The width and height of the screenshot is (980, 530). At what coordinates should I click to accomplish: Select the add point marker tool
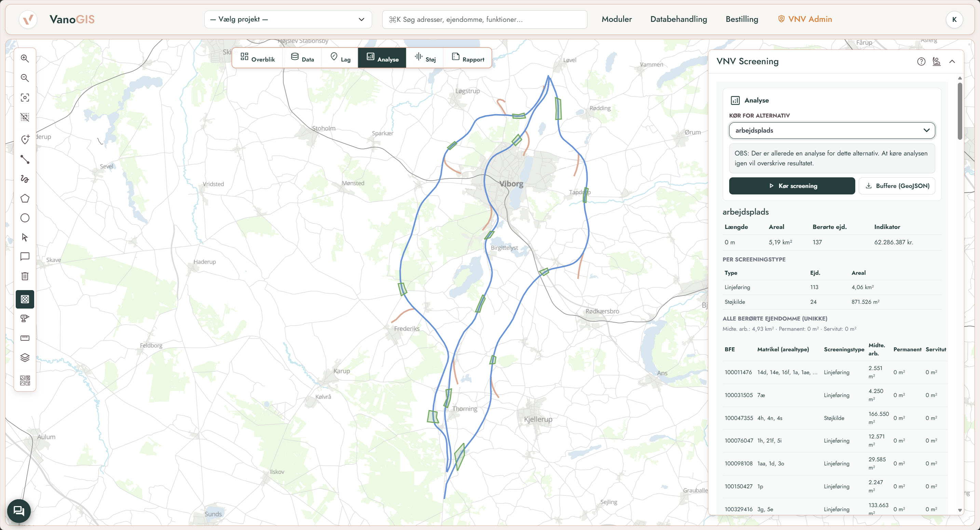click(x=25, y=139)
